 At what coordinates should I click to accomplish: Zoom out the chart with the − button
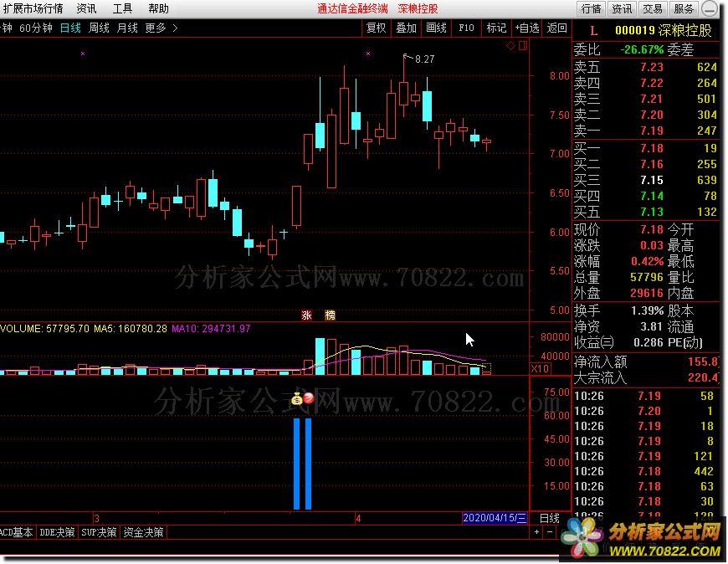pos(550,532)
